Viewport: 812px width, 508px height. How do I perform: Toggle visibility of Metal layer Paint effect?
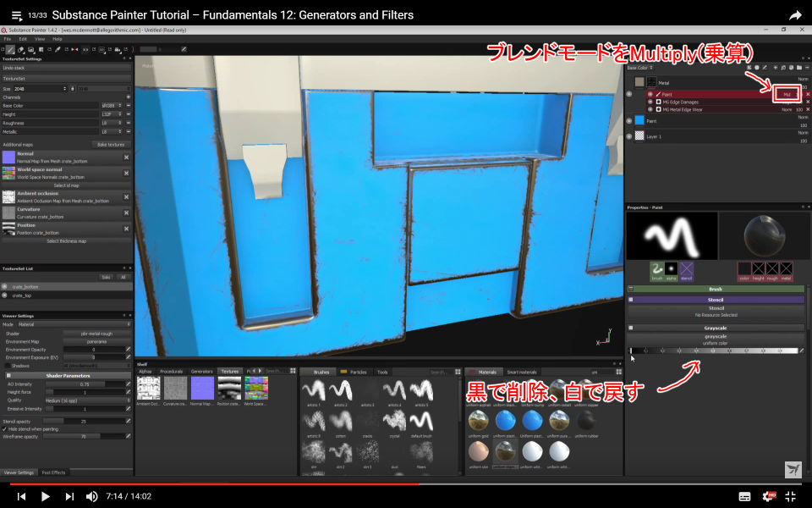coord(650,94)
